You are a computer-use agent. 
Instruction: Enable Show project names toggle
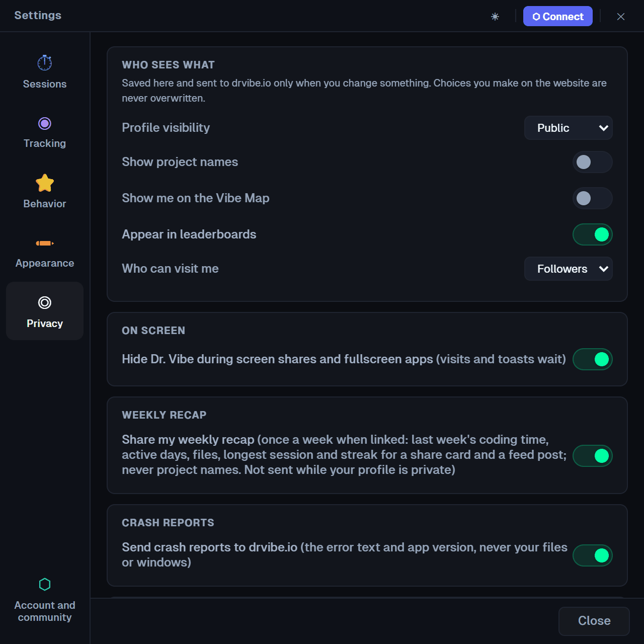click(593, 162)
